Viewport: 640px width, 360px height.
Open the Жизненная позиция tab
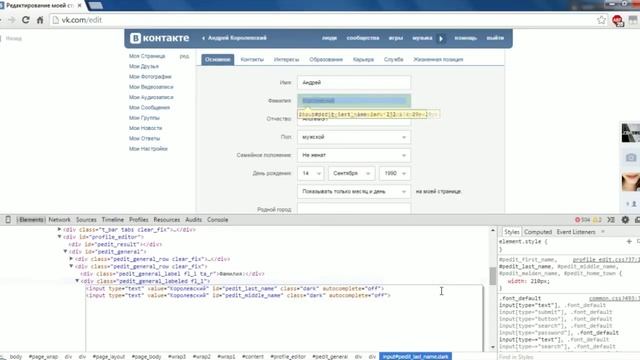(438, 60)
